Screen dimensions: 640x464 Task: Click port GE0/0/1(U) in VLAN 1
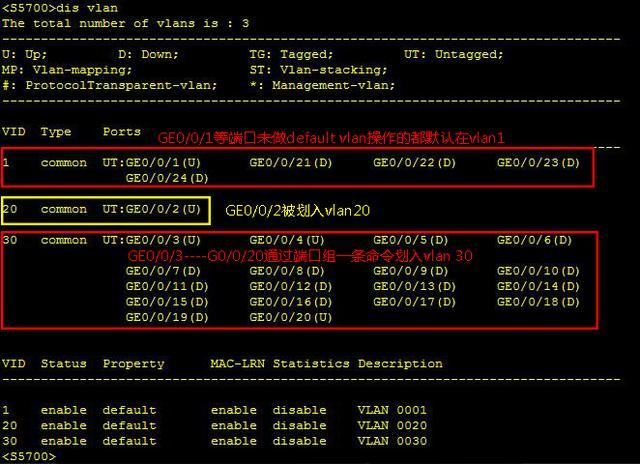click(x=163, y=163)
